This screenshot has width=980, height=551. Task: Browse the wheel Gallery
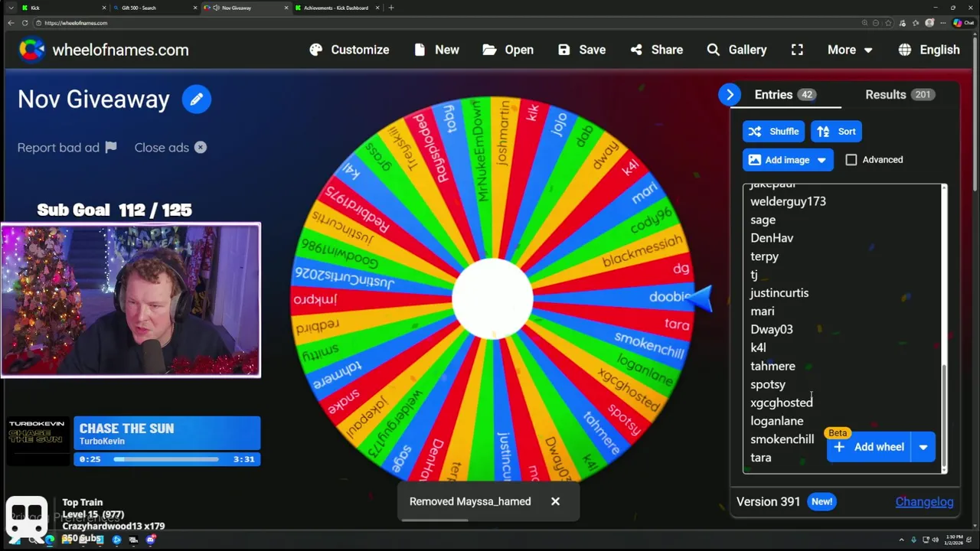coord(737,50)
